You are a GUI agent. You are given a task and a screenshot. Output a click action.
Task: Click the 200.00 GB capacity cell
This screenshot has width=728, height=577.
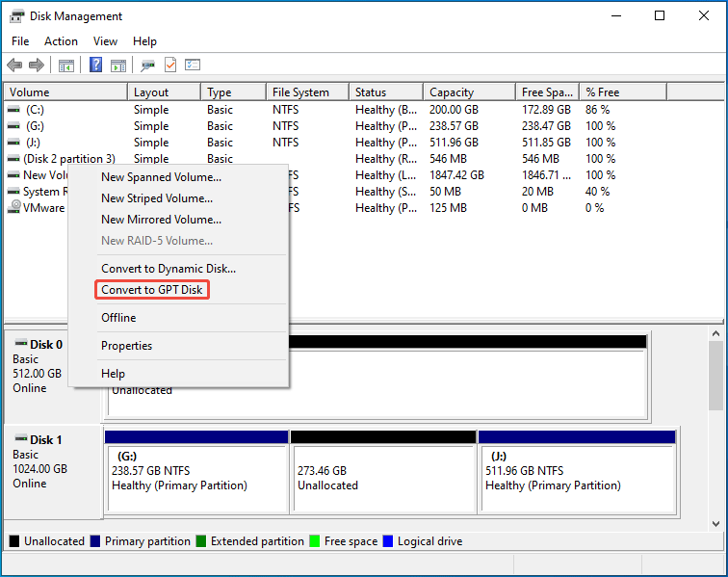point(454,110)
